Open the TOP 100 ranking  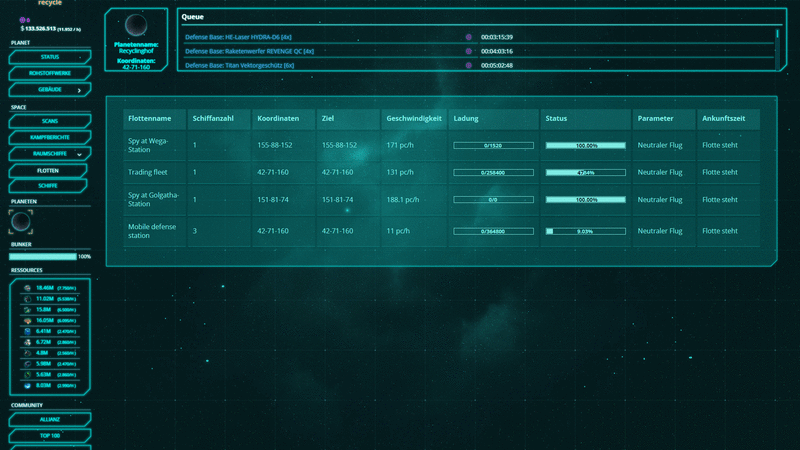(x=50, y=436)
